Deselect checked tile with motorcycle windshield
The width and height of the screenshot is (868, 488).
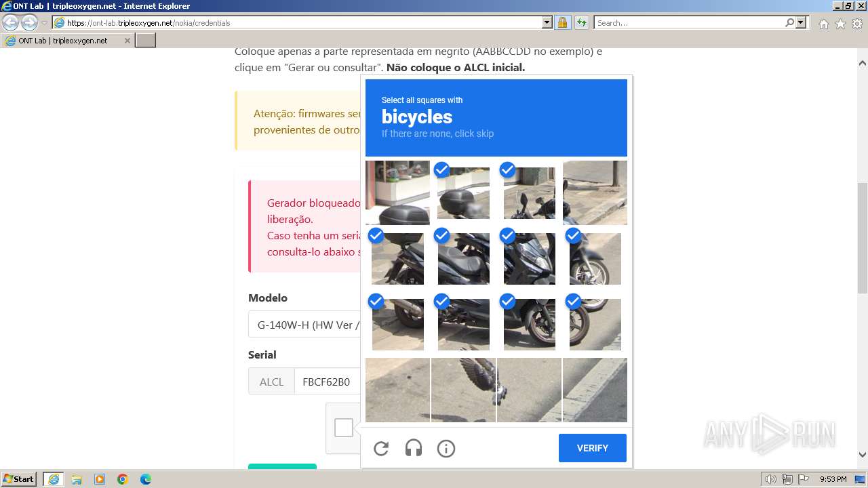(x=529, y=192)
